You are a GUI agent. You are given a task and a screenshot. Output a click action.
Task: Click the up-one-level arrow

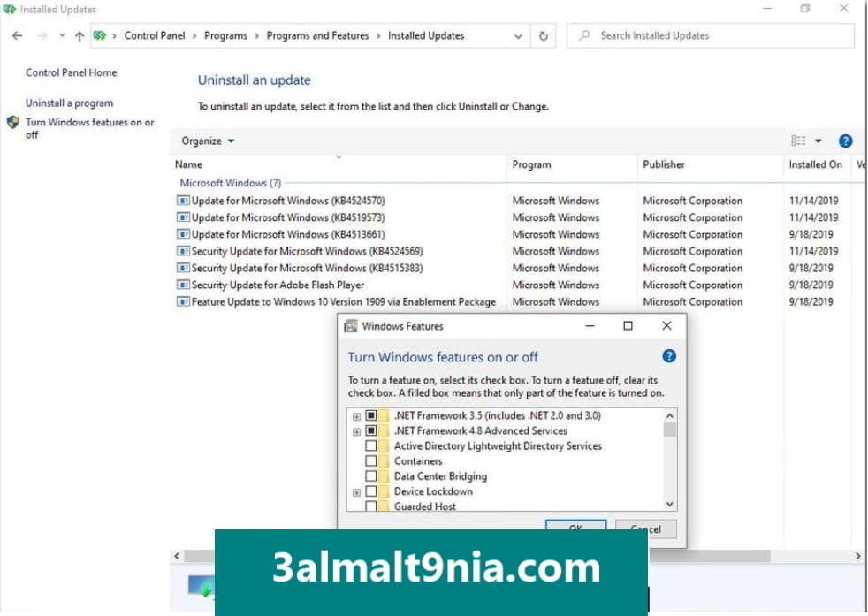point(80,36)
